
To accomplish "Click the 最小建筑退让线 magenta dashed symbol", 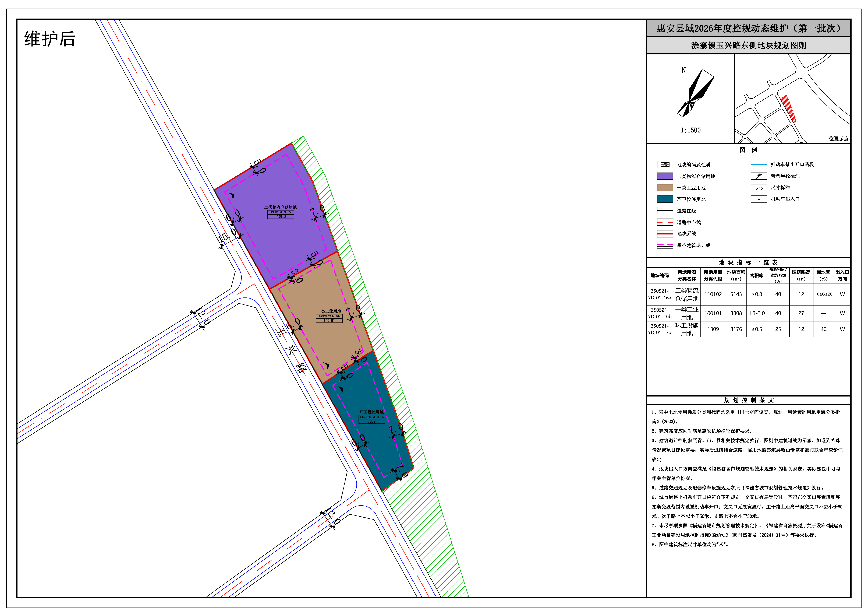I will coord(665,245).
